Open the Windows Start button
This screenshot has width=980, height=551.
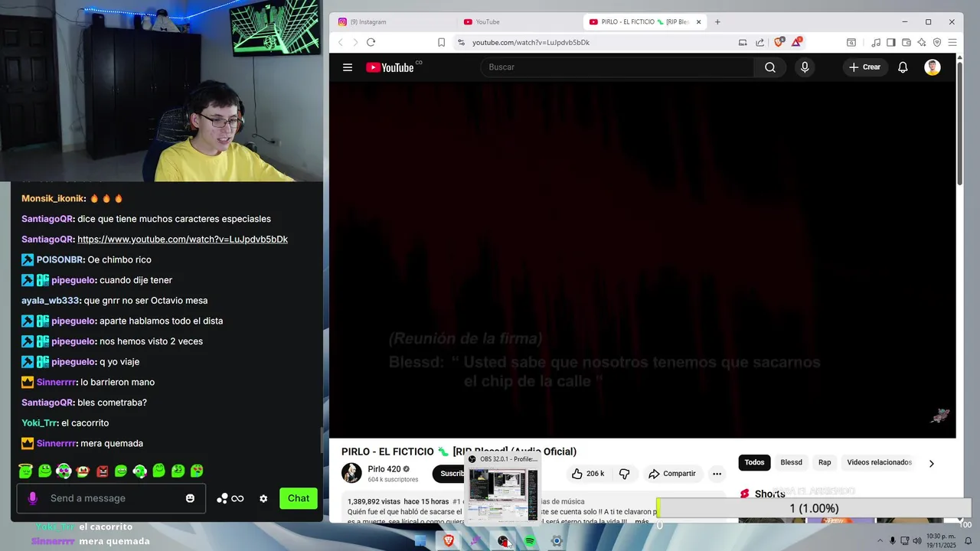[x=420, y=541]
